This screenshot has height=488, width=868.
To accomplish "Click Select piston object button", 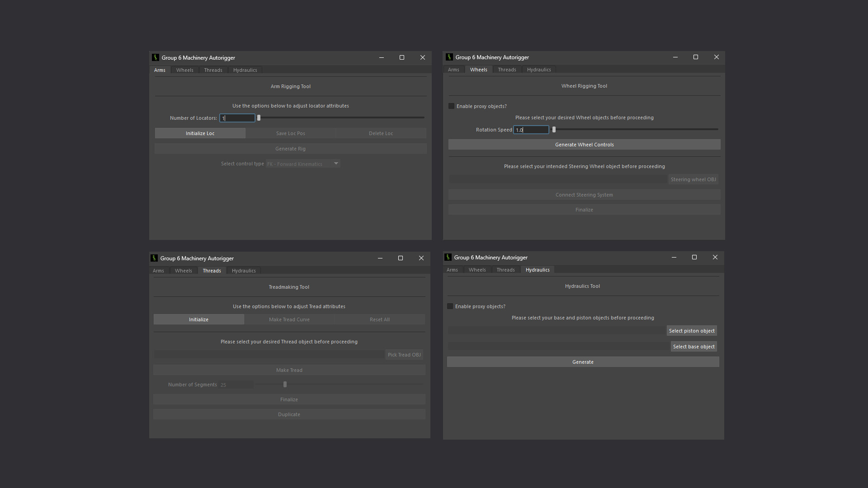I will pos(691,331).
